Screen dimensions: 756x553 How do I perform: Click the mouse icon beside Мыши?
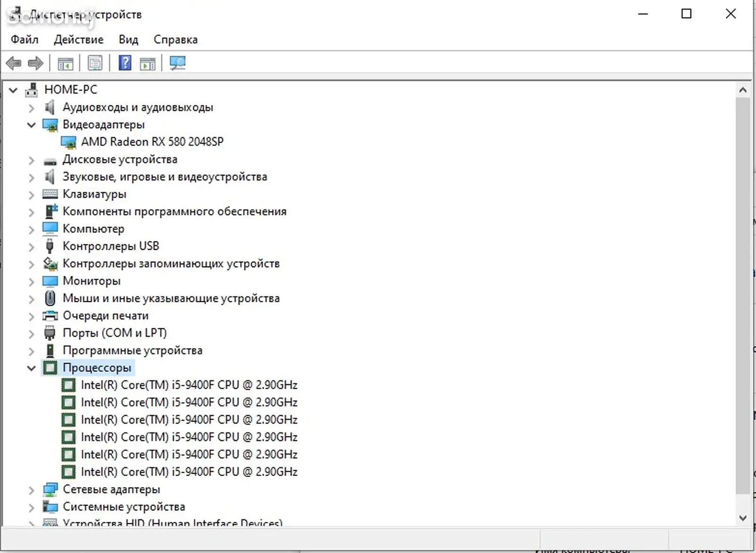(50, 298)
